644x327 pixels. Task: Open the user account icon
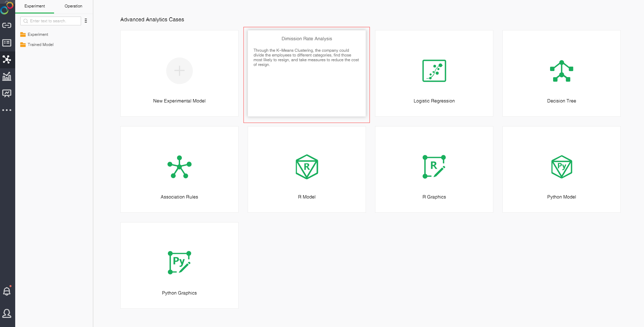point(7,313)
